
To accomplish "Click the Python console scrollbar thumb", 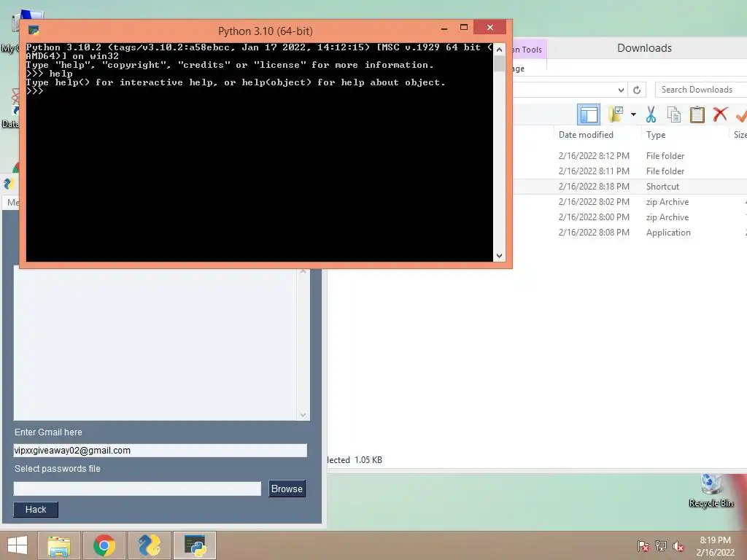I will [499, 63].
